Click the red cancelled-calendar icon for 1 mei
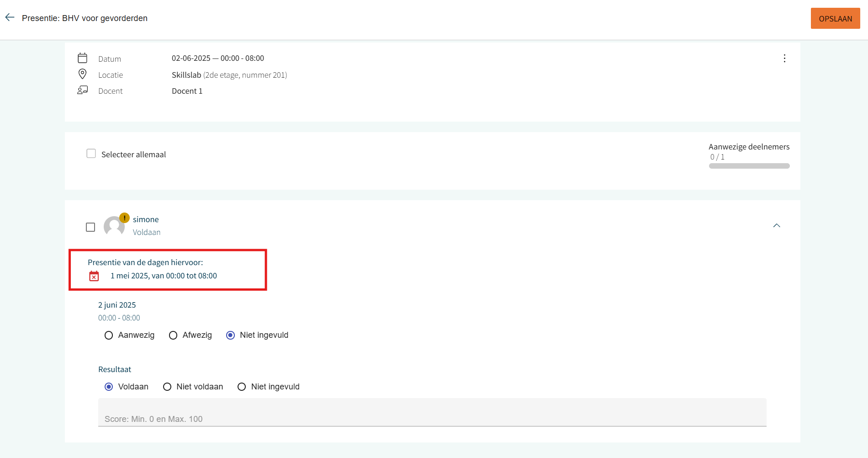This screenshot has width=868, height=458. tap(94, 276)
